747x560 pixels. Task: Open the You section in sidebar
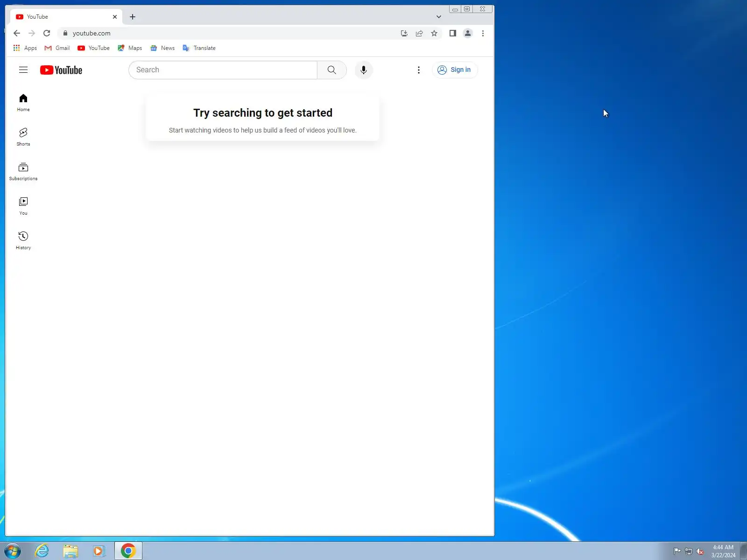tap(23, 206)
